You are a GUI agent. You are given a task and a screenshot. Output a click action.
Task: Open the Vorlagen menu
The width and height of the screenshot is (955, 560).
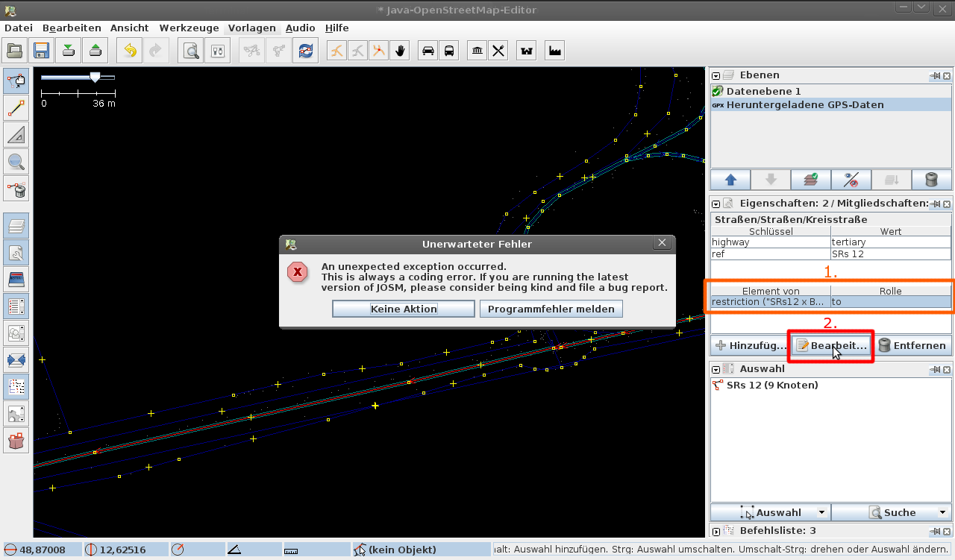[251, 28]
